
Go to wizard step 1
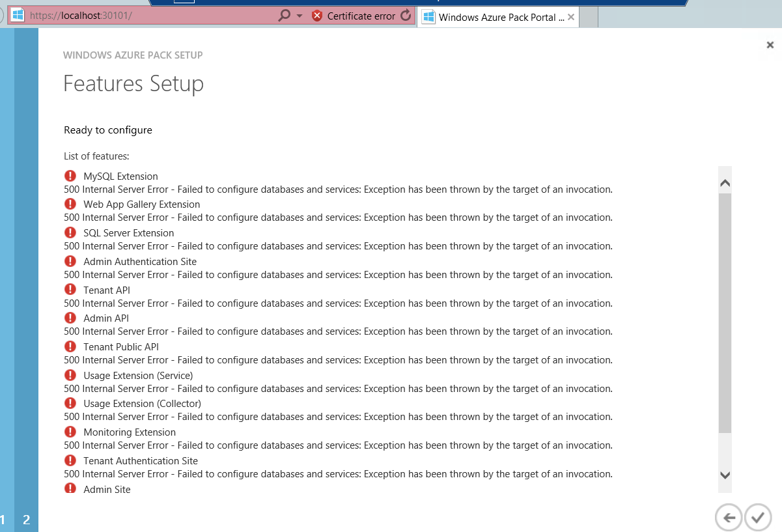click(x=3, y=520)
